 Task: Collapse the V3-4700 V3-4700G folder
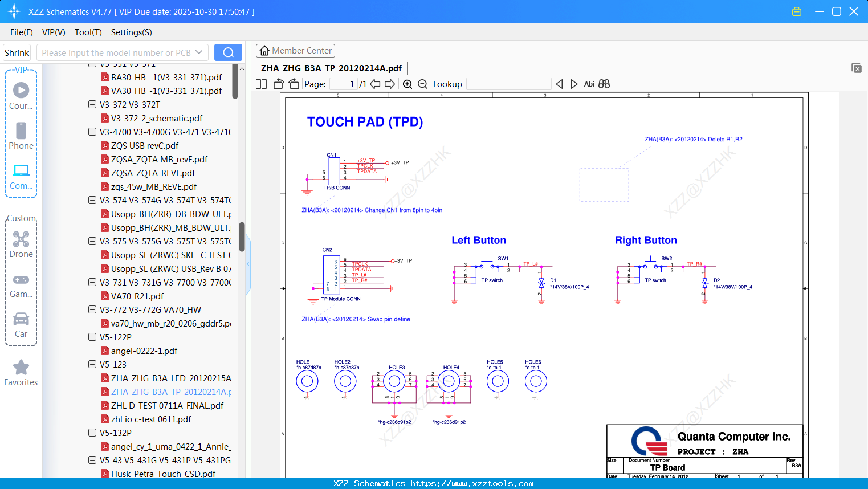point(92,132)
